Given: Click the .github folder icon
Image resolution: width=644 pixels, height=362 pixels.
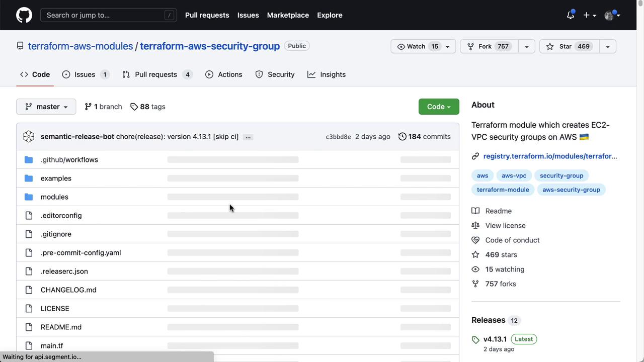Looking at the screenshot, I should click(29, 160).
